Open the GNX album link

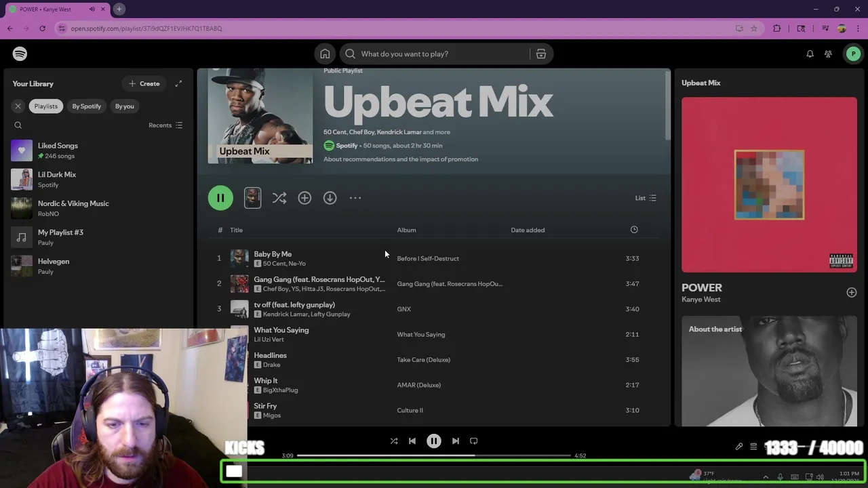403,309
